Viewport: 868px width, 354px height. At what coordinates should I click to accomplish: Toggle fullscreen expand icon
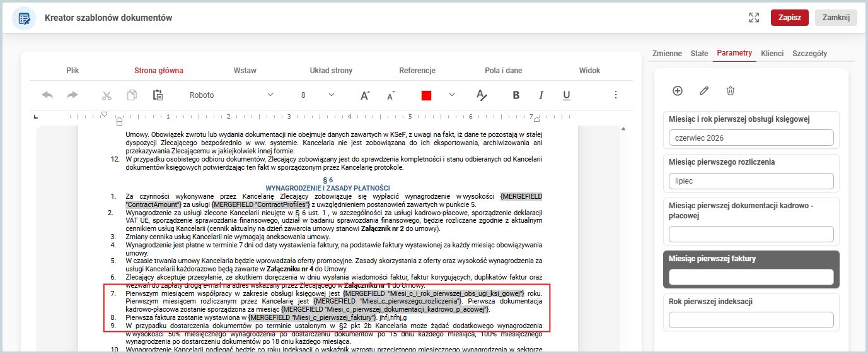click(754, 18)
